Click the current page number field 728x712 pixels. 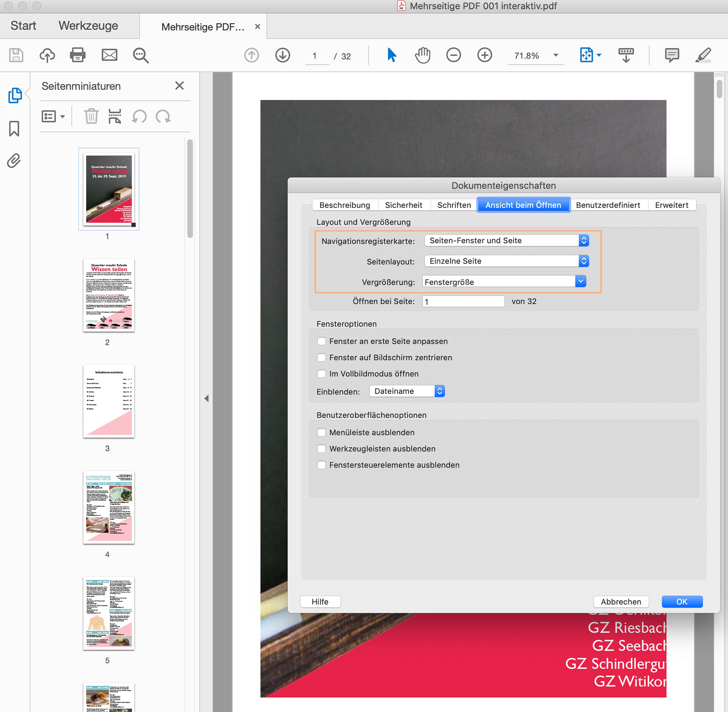[x=317, y=56]
